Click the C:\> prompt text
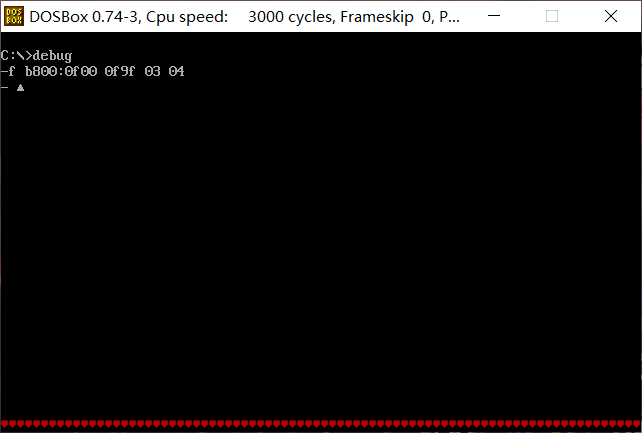 pyautogui.click(x=16, y=55)
